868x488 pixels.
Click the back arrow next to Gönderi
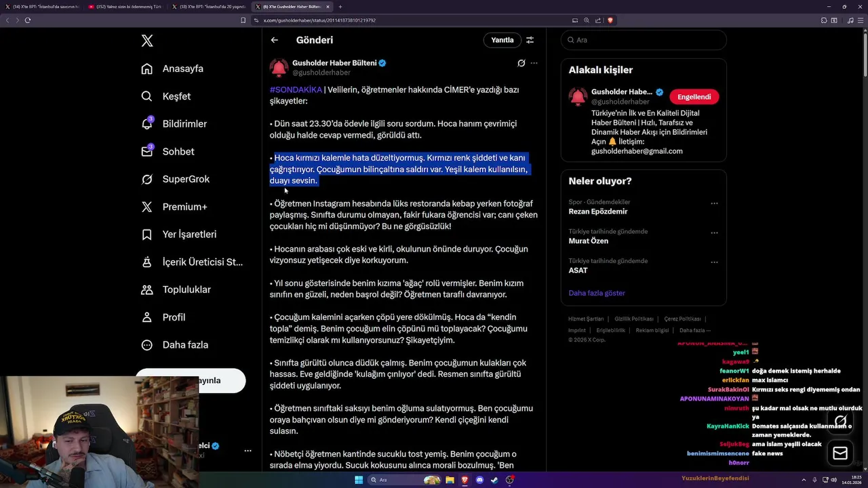coord(275,40)
